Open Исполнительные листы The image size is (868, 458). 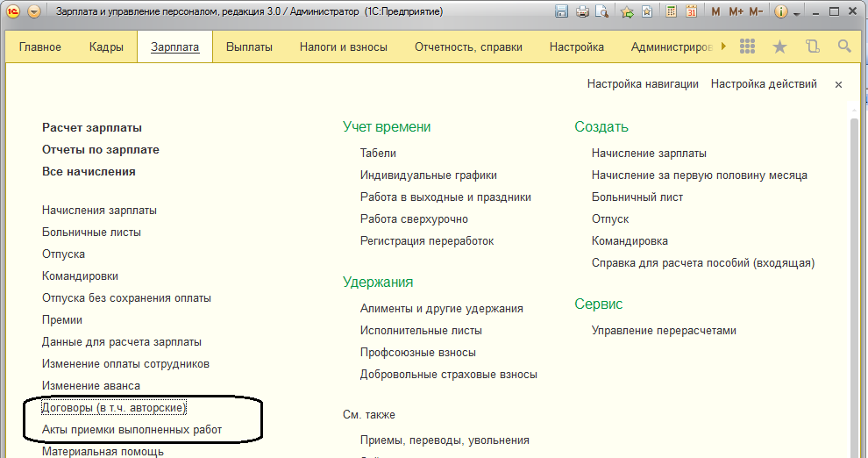(421, 331)
